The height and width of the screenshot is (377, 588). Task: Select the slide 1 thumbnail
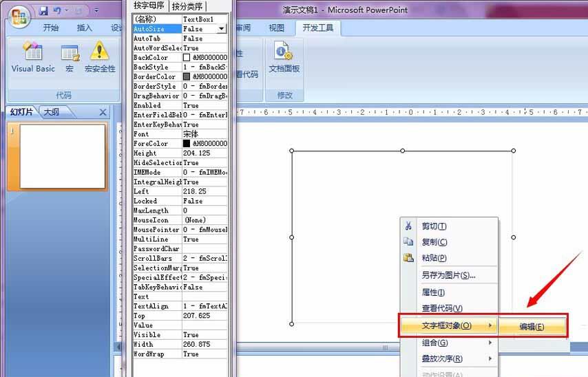pyautogui.click(x=56, y=156)
